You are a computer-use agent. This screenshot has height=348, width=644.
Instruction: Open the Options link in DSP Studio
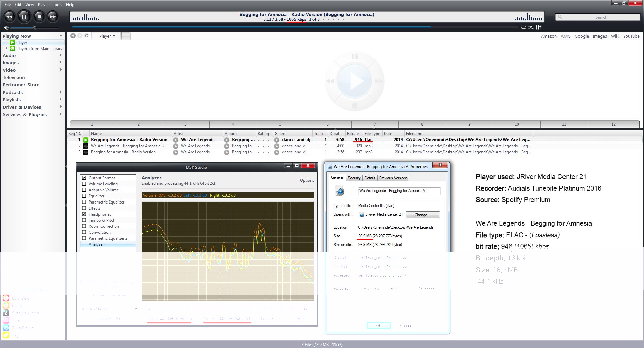(307, 180)
